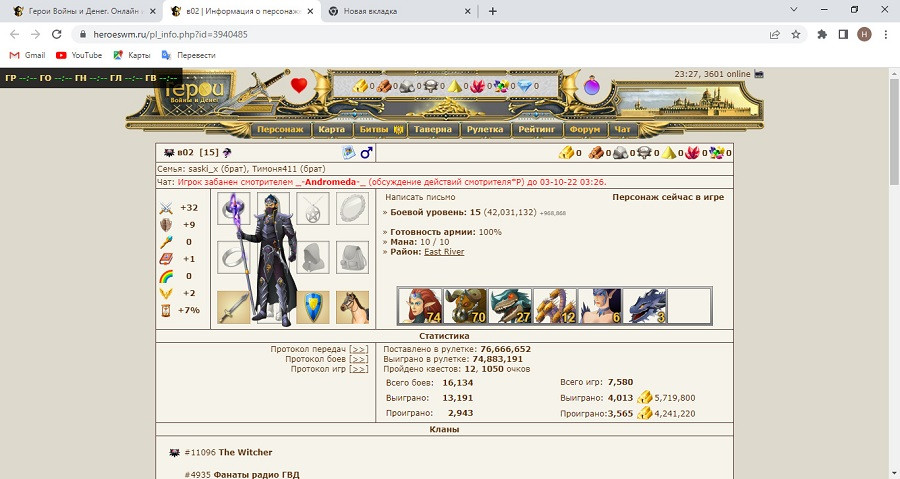Open the Битвы menu
Image resolution: width=900 pixels, height=479 pixels.
(381, 130)
